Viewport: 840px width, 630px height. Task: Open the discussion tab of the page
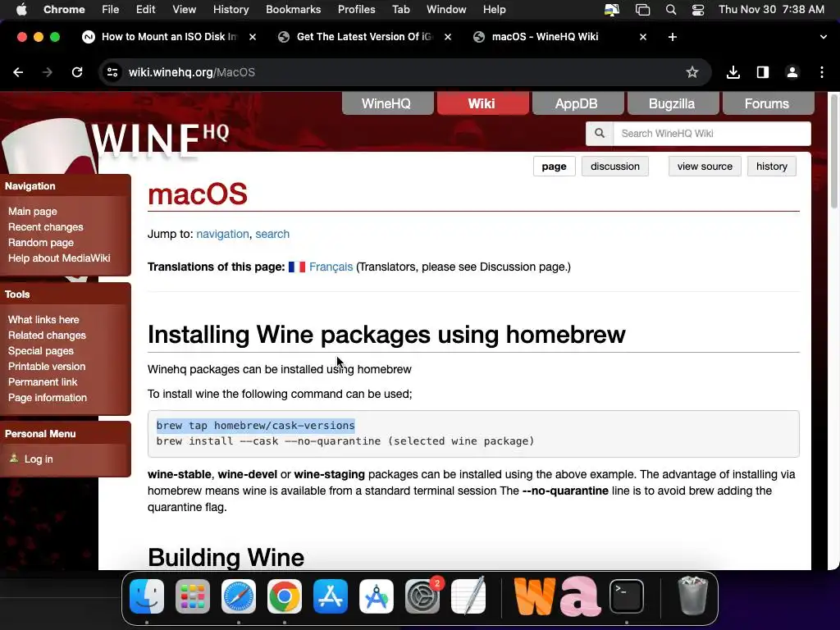[x=615, y=167]
